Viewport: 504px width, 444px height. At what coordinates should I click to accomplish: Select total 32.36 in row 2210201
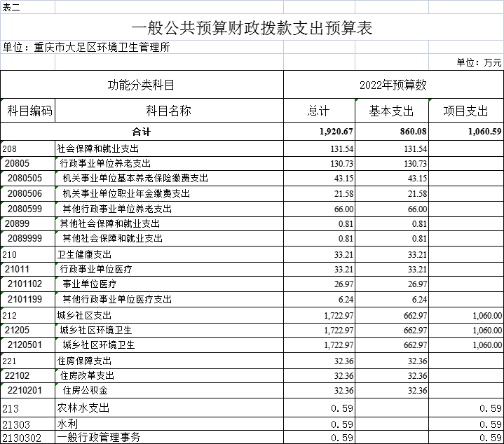tap(319, 390)
